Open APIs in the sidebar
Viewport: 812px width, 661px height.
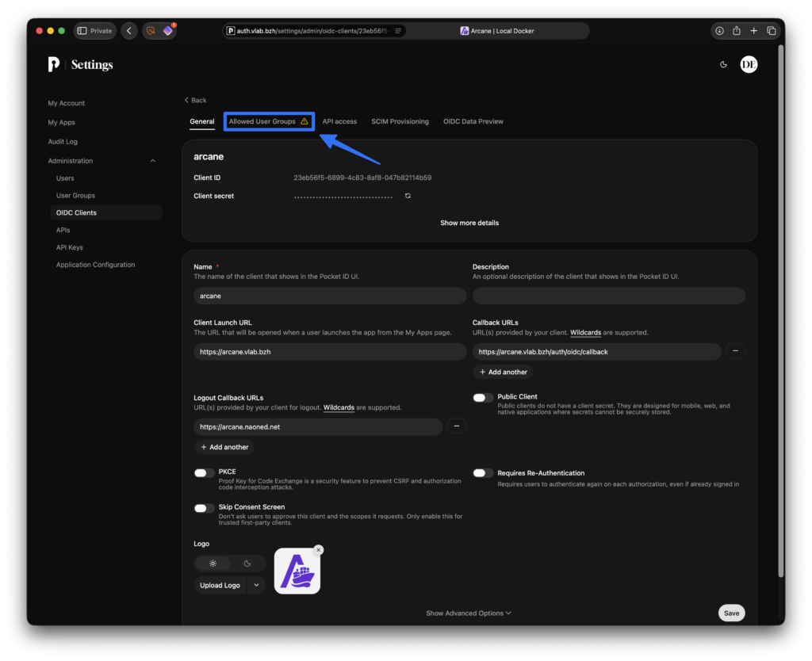pos(63,230)
